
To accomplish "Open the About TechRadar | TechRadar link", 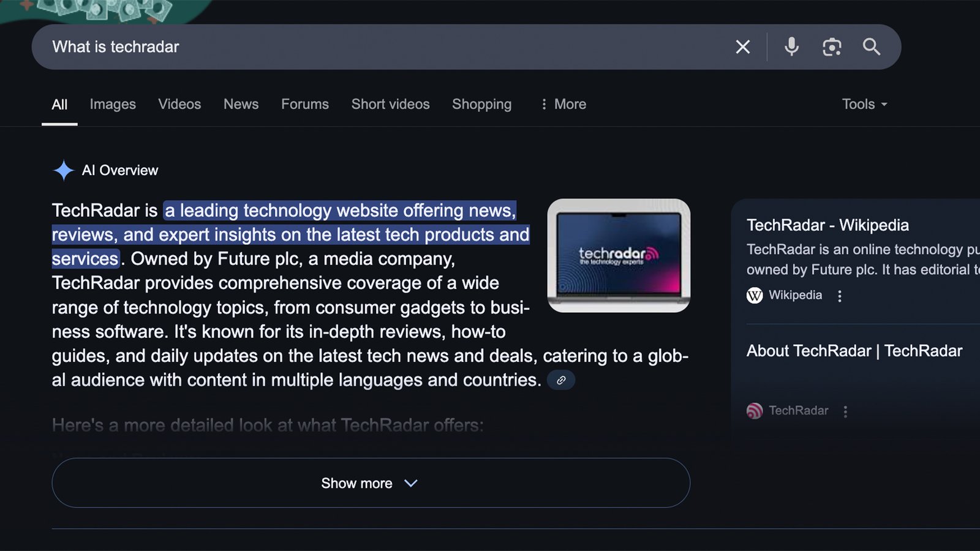I will click(x=854, y=351).
